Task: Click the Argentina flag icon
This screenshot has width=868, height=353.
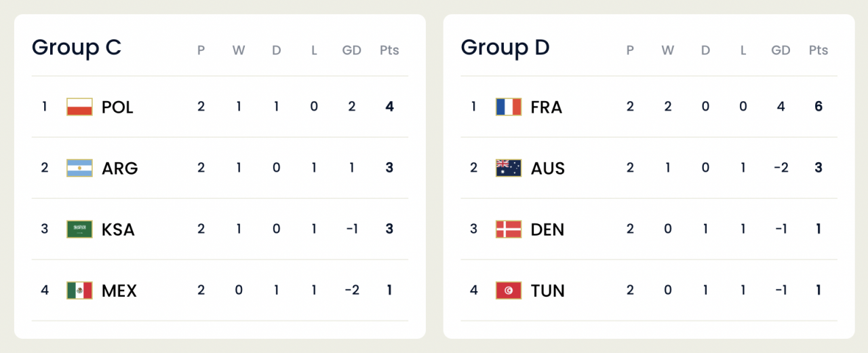Action: [x=79, y=168]
